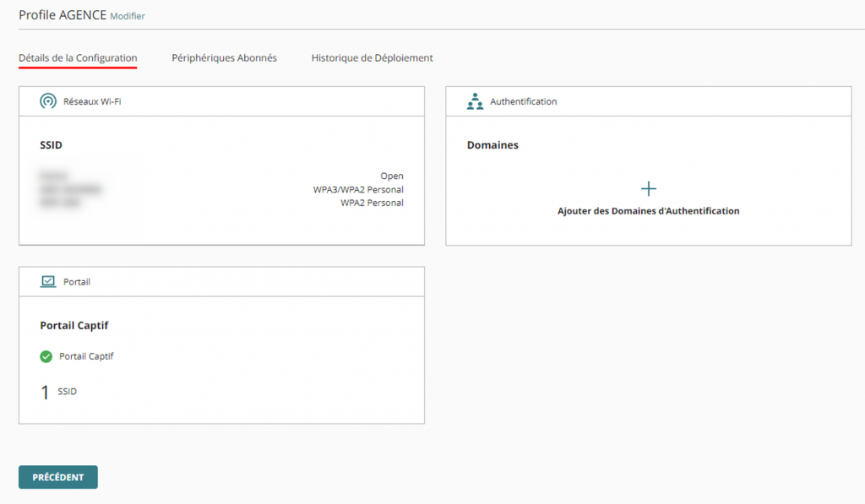Click the Profile AGENCE page title
Image resolution: width=865 pixels, height=504 pixels.
(x=63, y=15)
